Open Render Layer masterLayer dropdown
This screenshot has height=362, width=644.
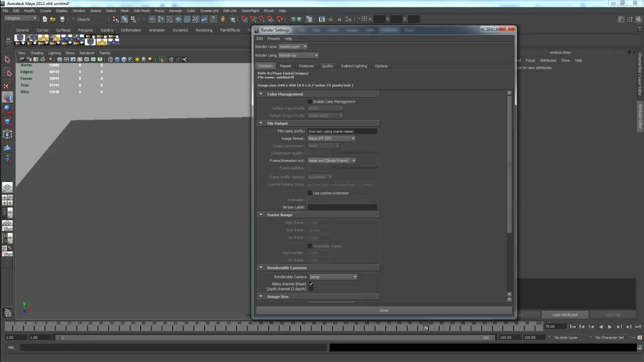[x=292, y=46]
